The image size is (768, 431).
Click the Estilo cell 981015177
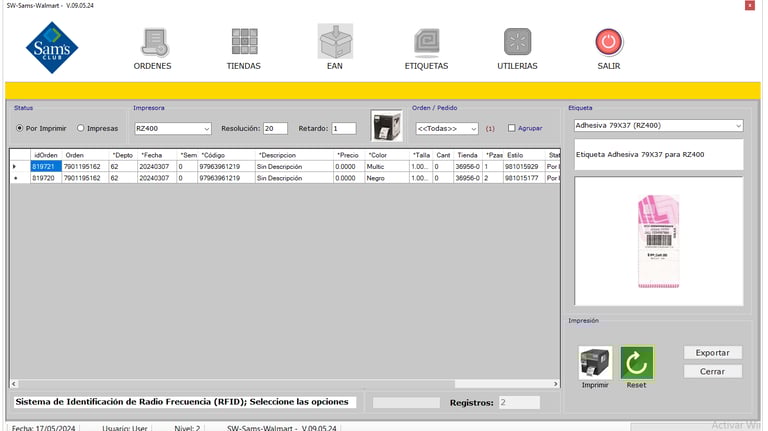pyautogui.click(x=525, y=178)
